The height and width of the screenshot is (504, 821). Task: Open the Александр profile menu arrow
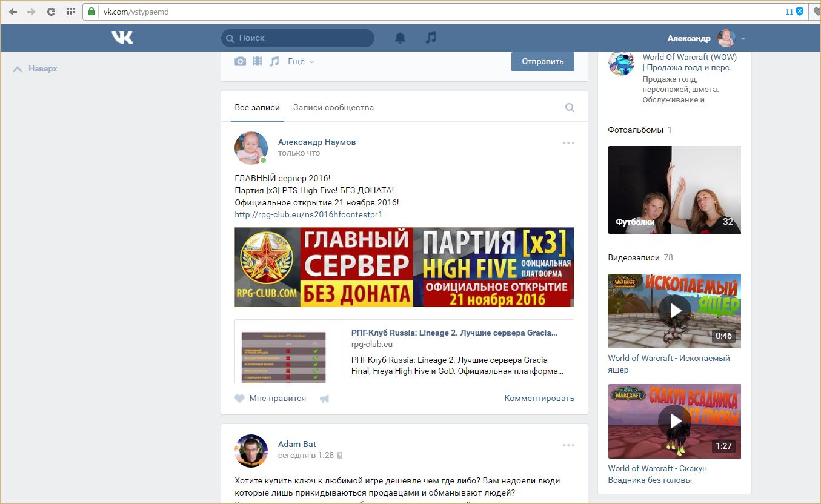[x=743, y=39]
